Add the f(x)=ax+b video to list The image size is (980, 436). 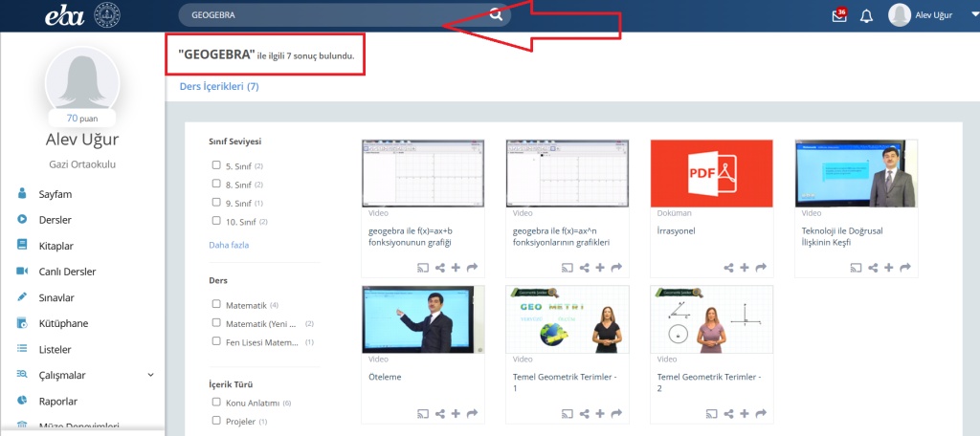coord(456,268)
